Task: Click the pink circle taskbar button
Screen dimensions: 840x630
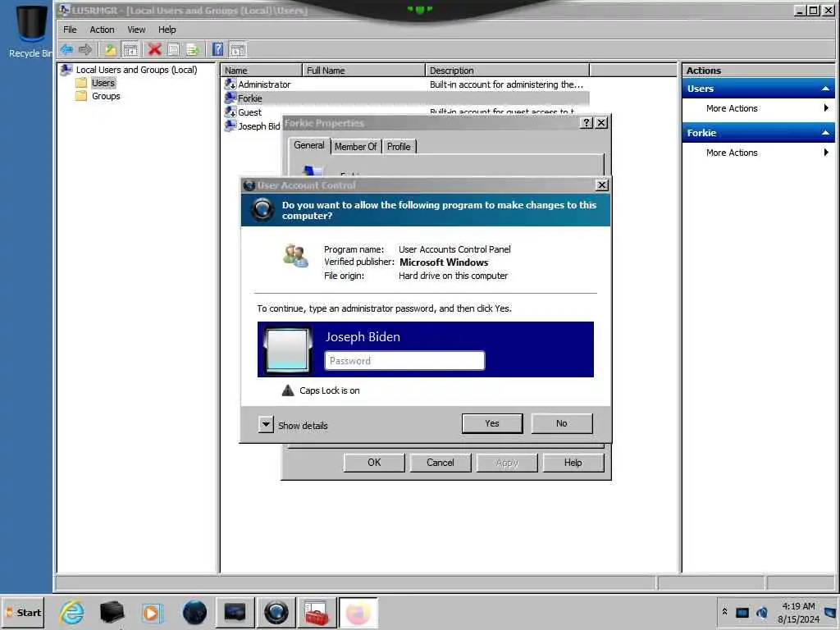Action: [358, 612]
